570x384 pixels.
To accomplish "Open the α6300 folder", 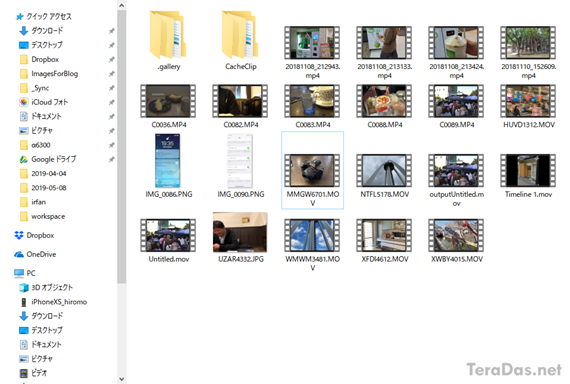I will pyautogui.click(x=35, y=145).
